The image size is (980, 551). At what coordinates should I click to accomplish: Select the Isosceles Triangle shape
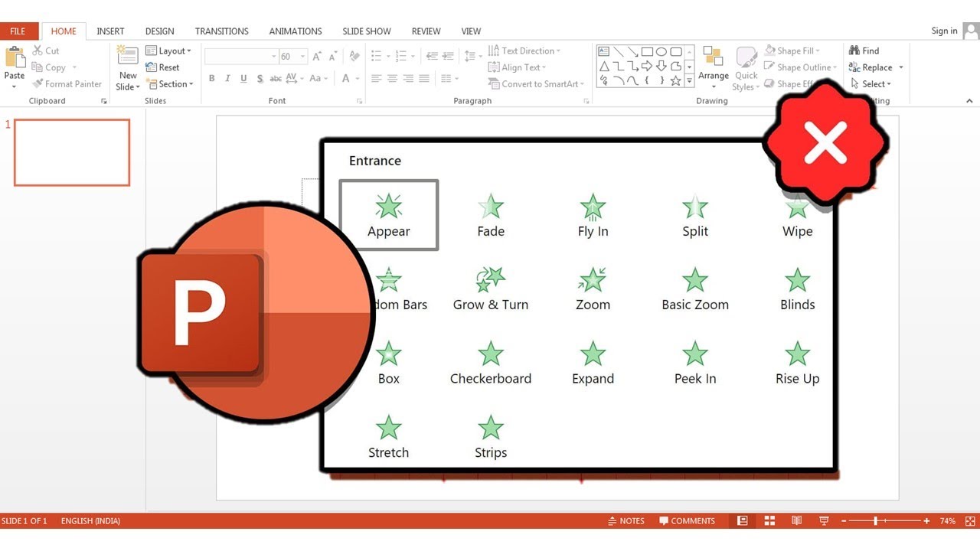(604, 66)
